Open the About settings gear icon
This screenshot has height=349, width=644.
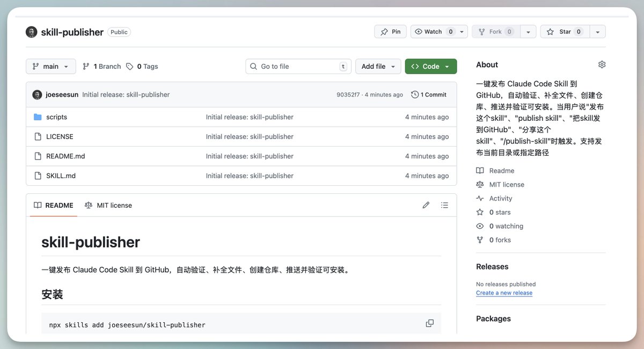[602, 64]
